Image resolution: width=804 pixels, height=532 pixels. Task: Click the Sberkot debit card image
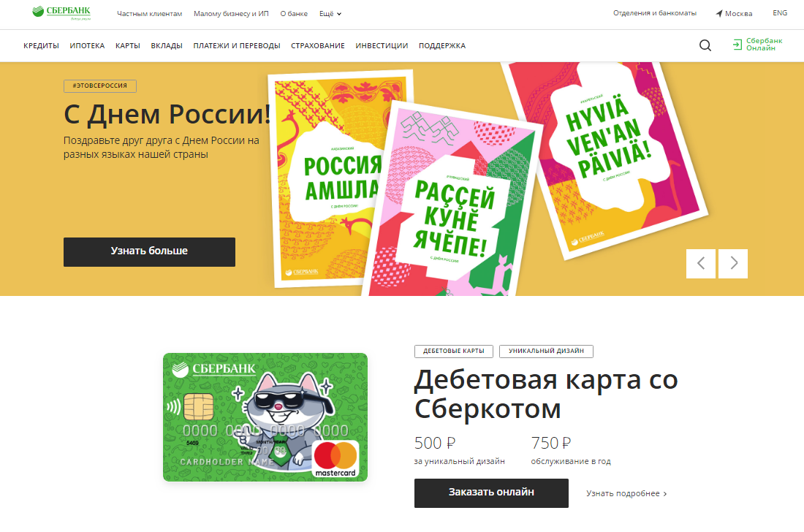tap(265, 417)
